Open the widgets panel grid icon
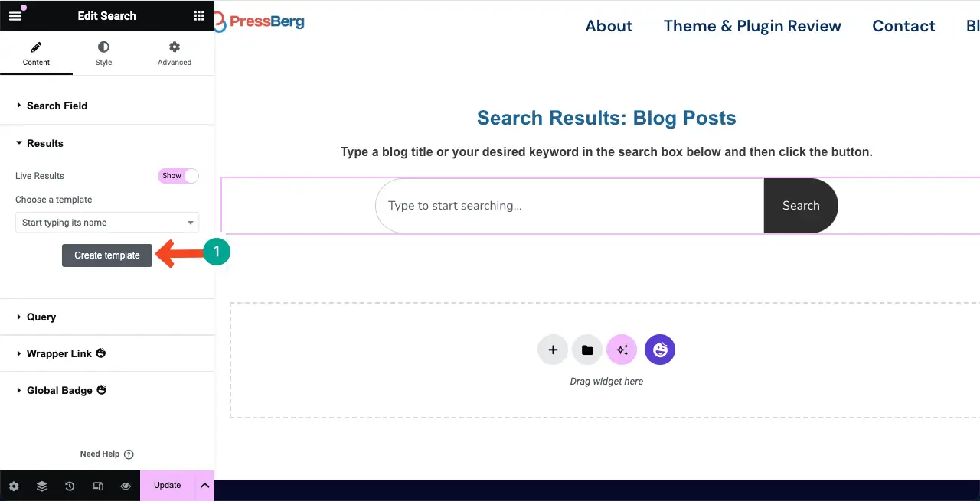 click(198, 15)
